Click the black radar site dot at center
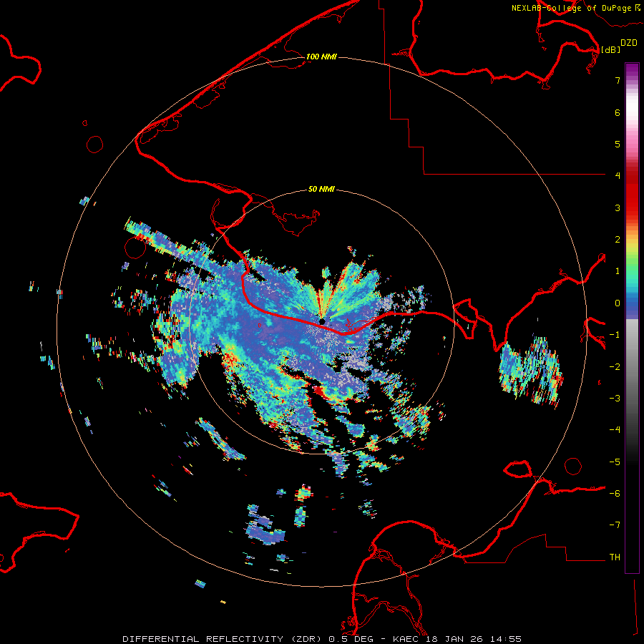 322,321
